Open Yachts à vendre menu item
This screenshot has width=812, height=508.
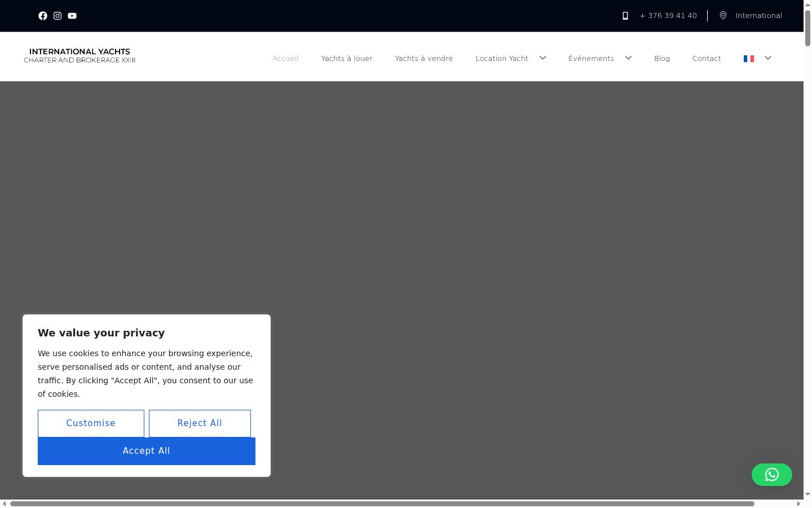424,59
